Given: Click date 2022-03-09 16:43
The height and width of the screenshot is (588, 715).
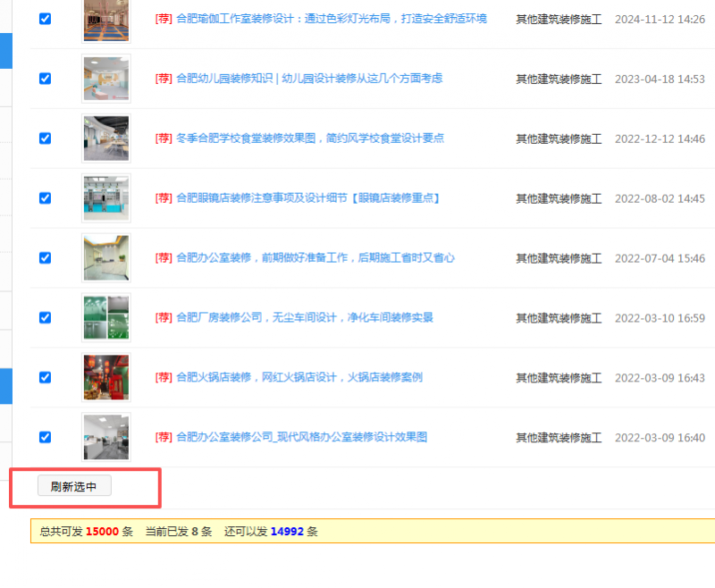Looking at the screenshot, I should click(x=660, y=377).
